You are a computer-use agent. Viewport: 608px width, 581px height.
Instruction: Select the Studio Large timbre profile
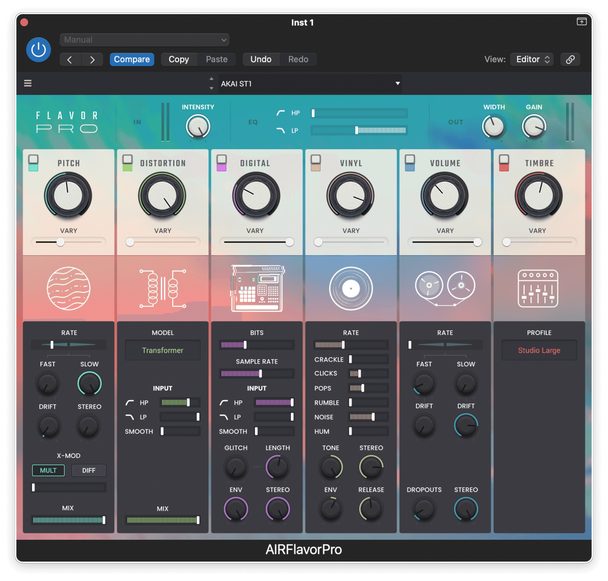pos(538,351)
